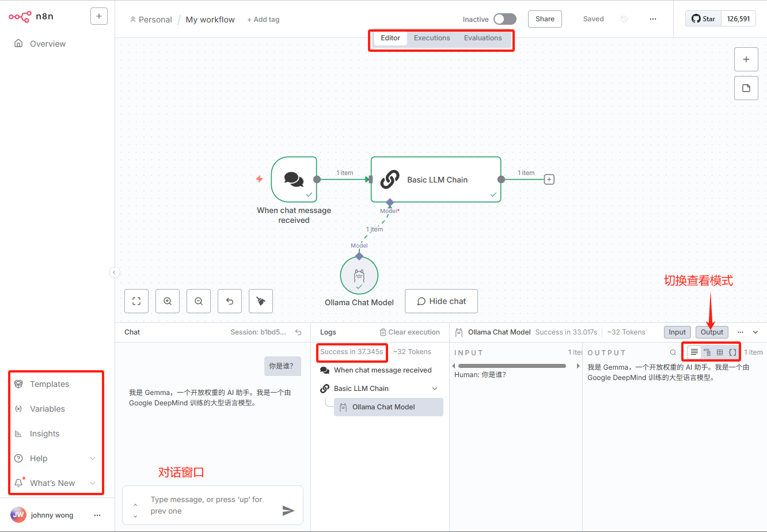Zoom out on the canvas
The image size is (767, 532).
tap(199, 301)
